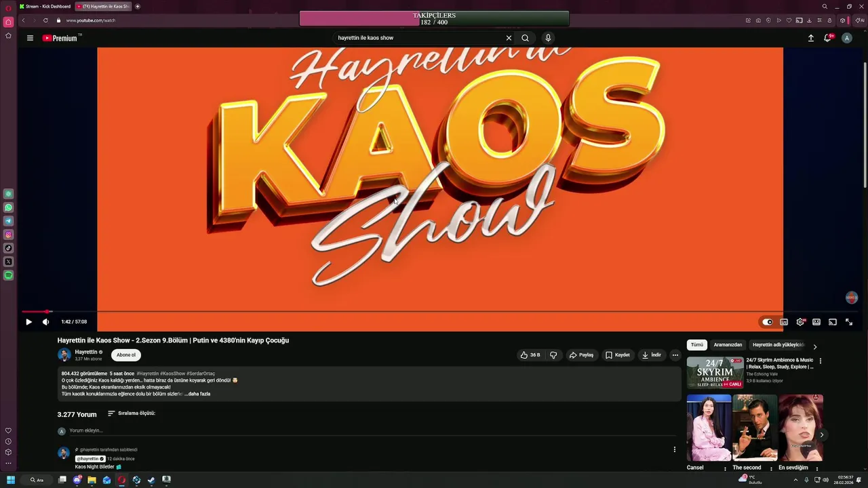Open X (Twitter) in Opera sidebar
The image size is (868, 488).
[8, 262]
